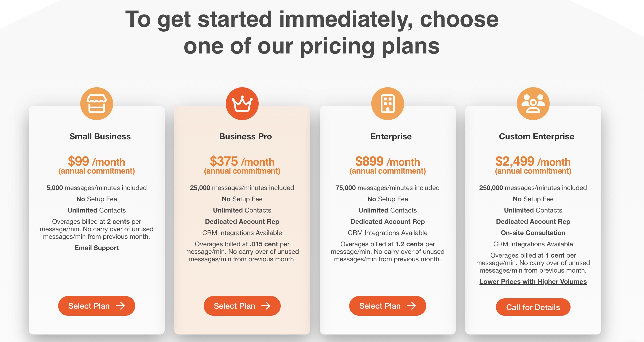Image resolution: width=644 pixels, height=342 pixels.
Task: Click the arrow icon in Business Pro button
Action: pyautogui.click(x=268, y=306)
